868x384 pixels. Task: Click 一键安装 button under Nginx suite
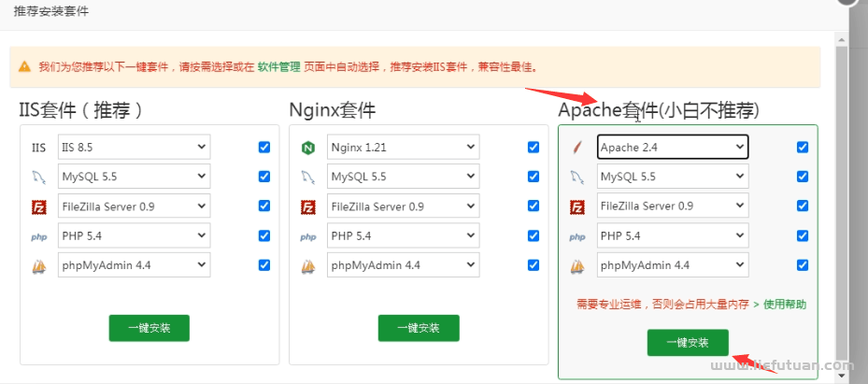pos(419,328)
